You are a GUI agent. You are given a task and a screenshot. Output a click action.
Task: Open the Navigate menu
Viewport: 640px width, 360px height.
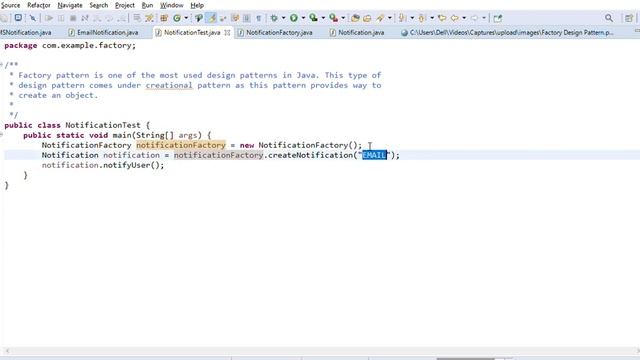coord(70,5)
